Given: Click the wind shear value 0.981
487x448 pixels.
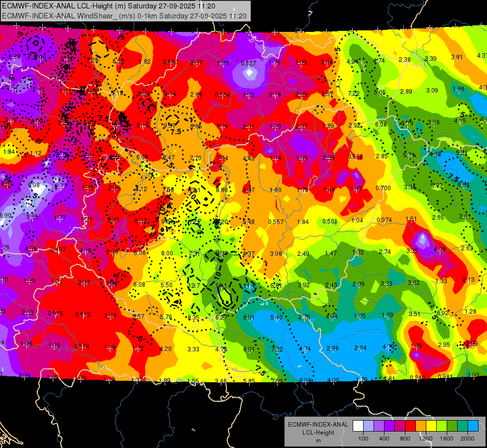Looking at the screenshot, I should (445, 376).
